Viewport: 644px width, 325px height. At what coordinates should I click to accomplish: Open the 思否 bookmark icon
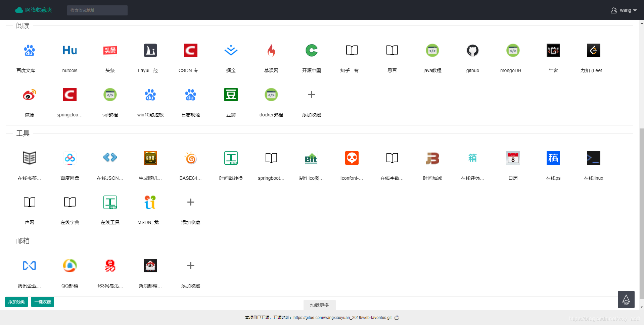pos(392,50)
